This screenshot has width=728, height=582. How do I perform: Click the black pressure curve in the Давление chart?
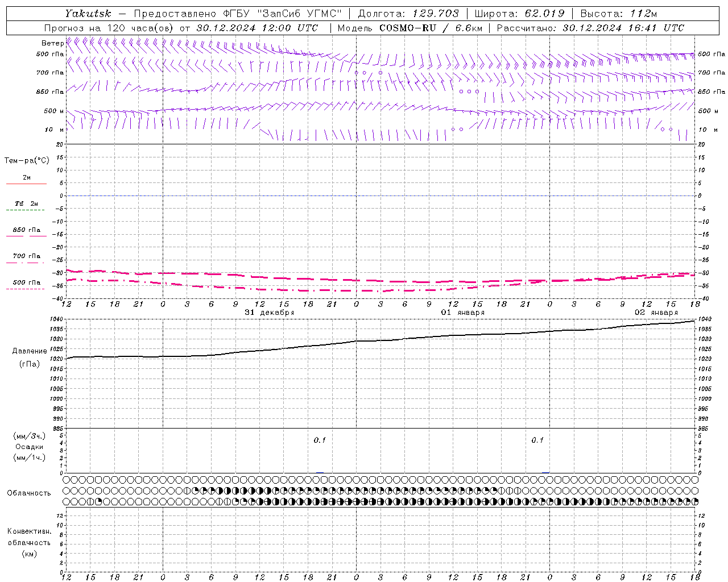(381, 340)
